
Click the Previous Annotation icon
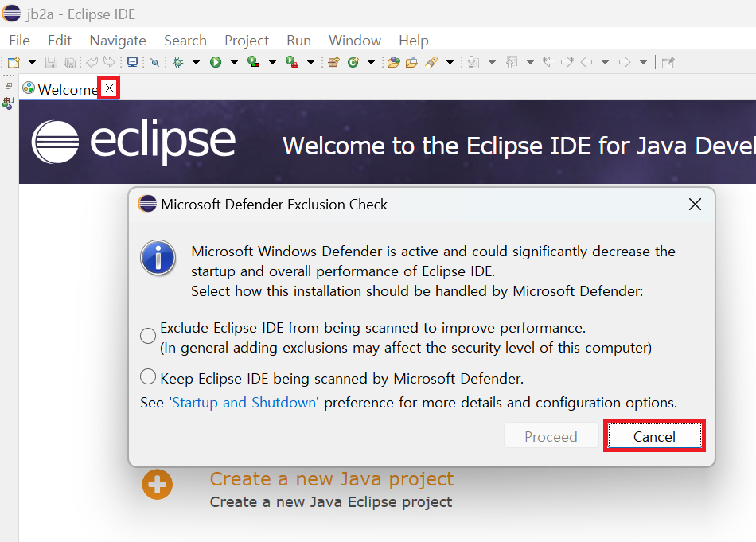click(512, 62)
